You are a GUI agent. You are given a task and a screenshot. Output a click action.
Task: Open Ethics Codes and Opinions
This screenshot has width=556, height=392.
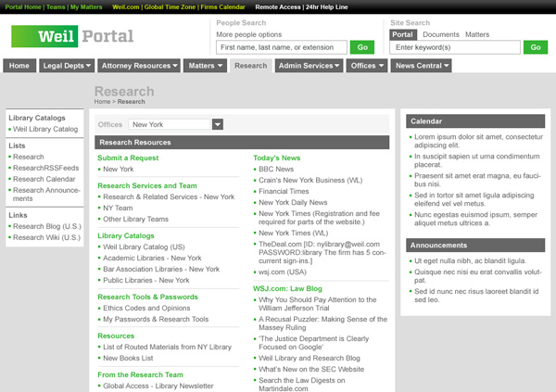tap(146, 308)
